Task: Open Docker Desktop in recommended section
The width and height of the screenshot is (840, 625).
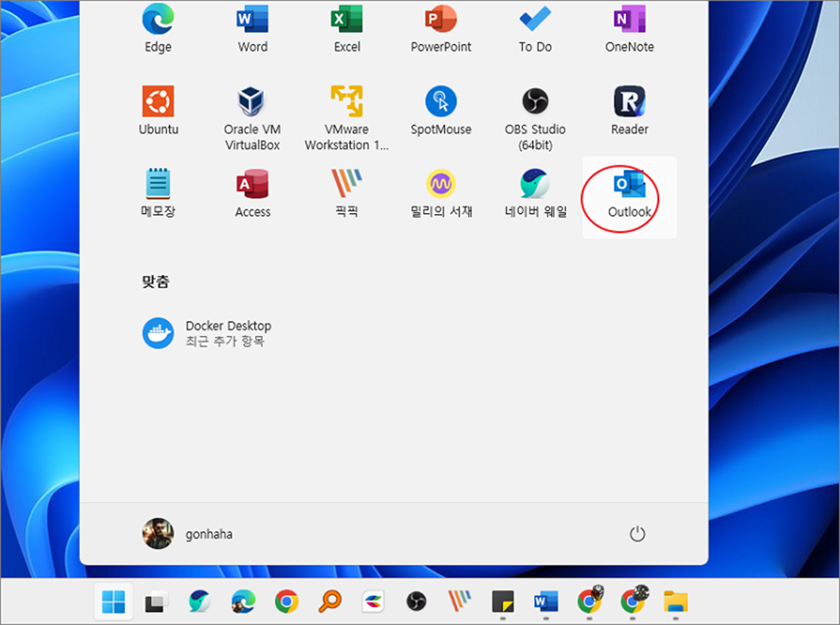Action: tap(207, 333)
